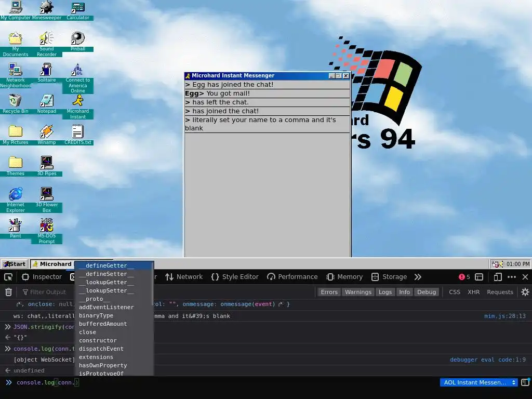Switch to the Network tab
The height and width of the screenshot is (399, 532).
tap(184, 277)
